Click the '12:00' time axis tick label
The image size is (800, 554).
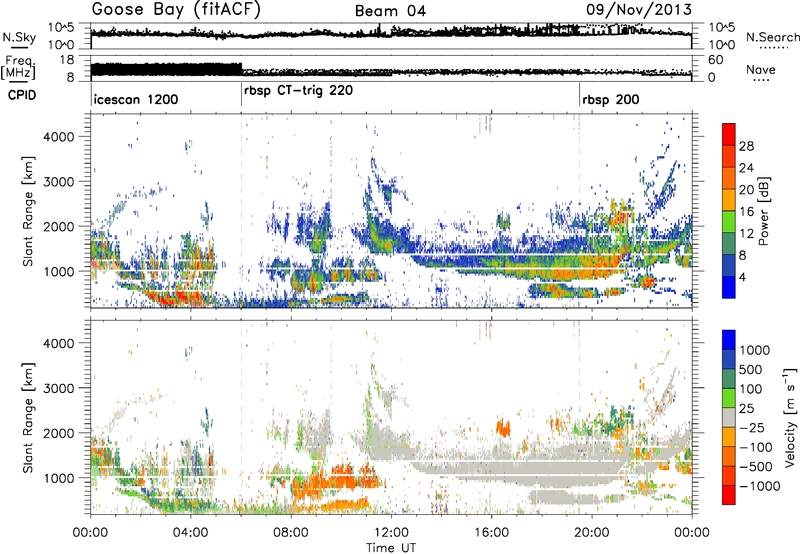[391, 533]
